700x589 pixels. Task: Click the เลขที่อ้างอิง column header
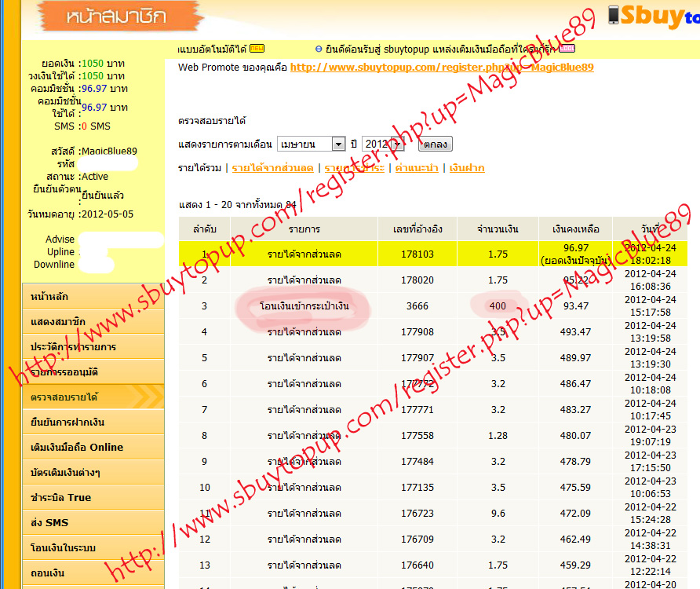(417, 229)
